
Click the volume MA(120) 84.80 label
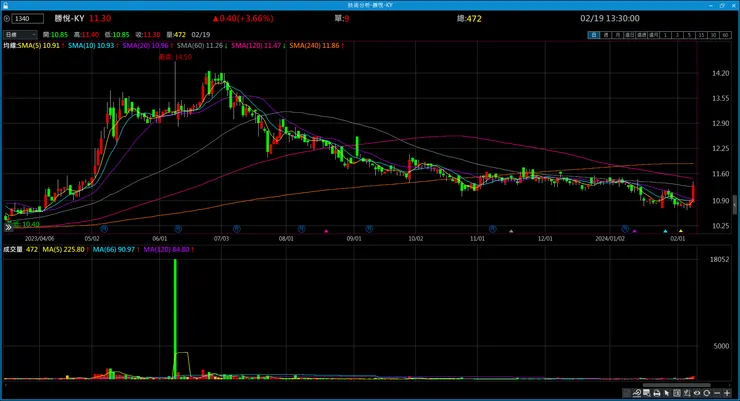tap(168, 250)
